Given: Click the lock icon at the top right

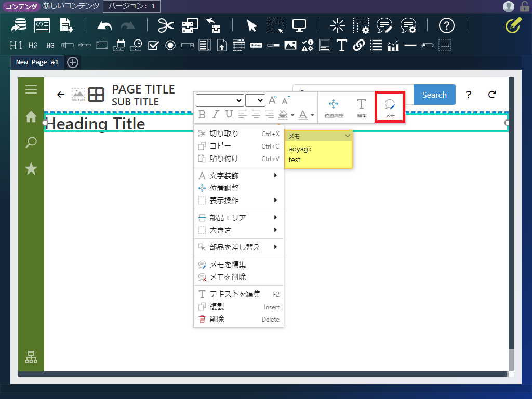Looking at the screenshot, I should pos(525,6).
